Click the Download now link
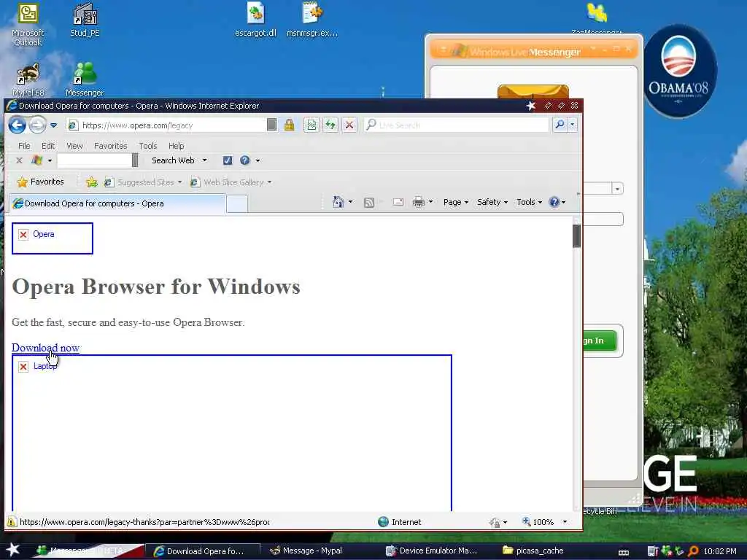This screenshot has width=747, height=560. pos(45,348)
